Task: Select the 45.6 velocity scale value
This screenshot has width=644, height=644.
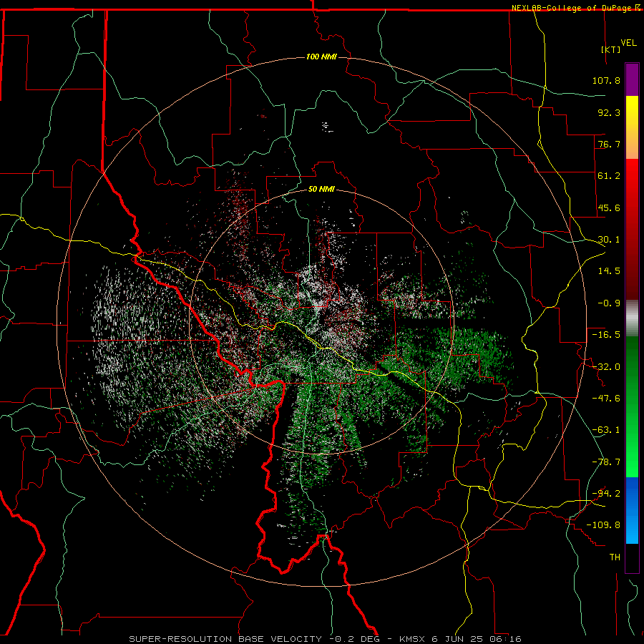Action: point(609,208)
